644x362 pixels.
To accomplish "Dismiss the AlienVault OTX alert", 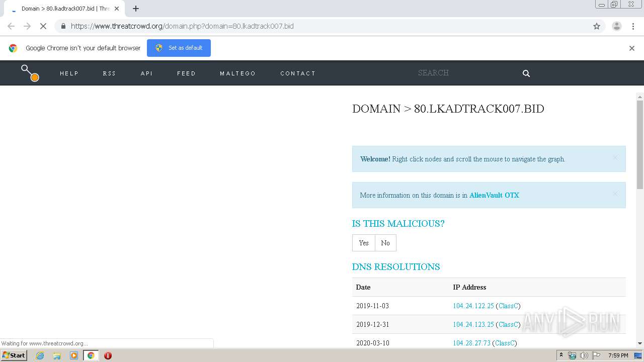I will point(615,194).
